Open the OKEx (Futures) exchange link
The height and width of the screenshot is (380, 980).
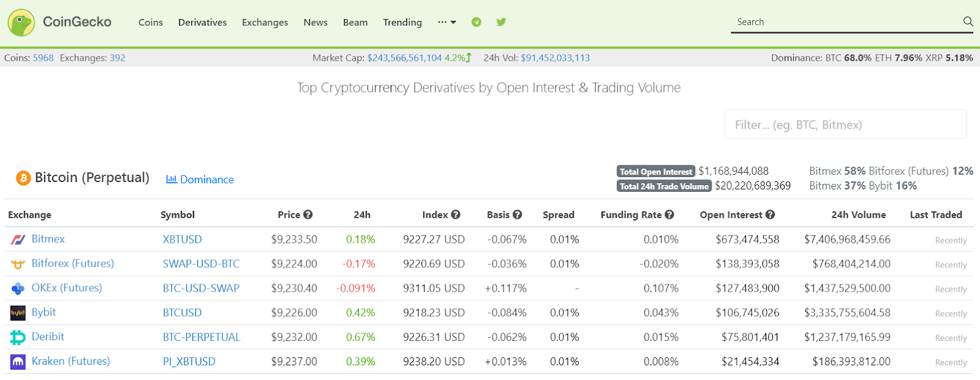click(x=67, y=288)
